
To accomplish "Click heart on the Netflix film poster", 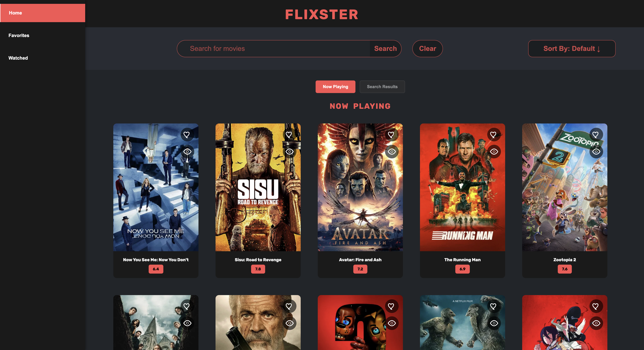I will (x=493, y=306).
